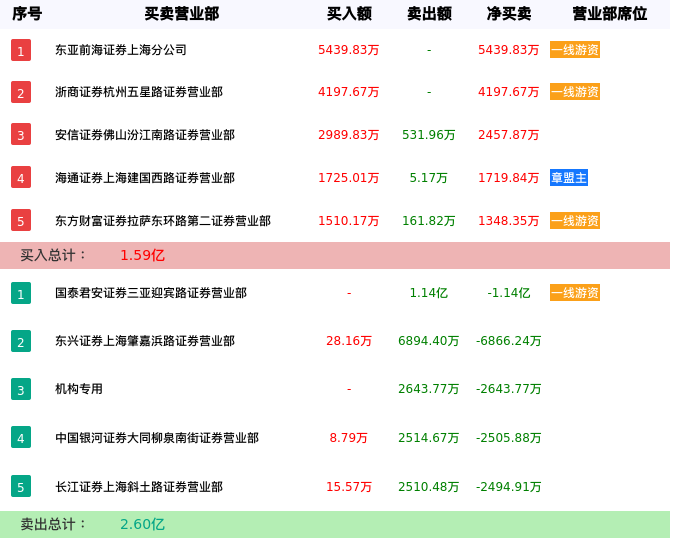The height and width of the screenshot is (540, 676).
Task: Open 安信证券佛山汾江南路证券营业部
Action: [145, 135]
